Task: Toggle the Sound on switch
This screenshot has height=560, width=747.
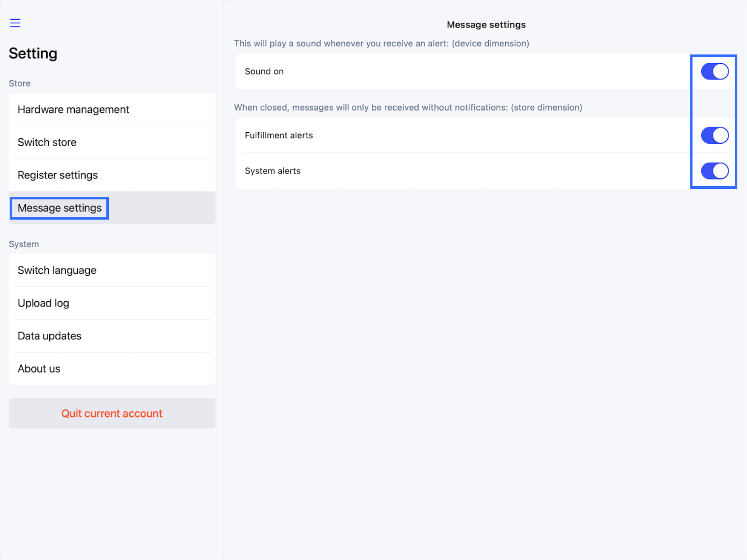Action: tap(714, 72)
